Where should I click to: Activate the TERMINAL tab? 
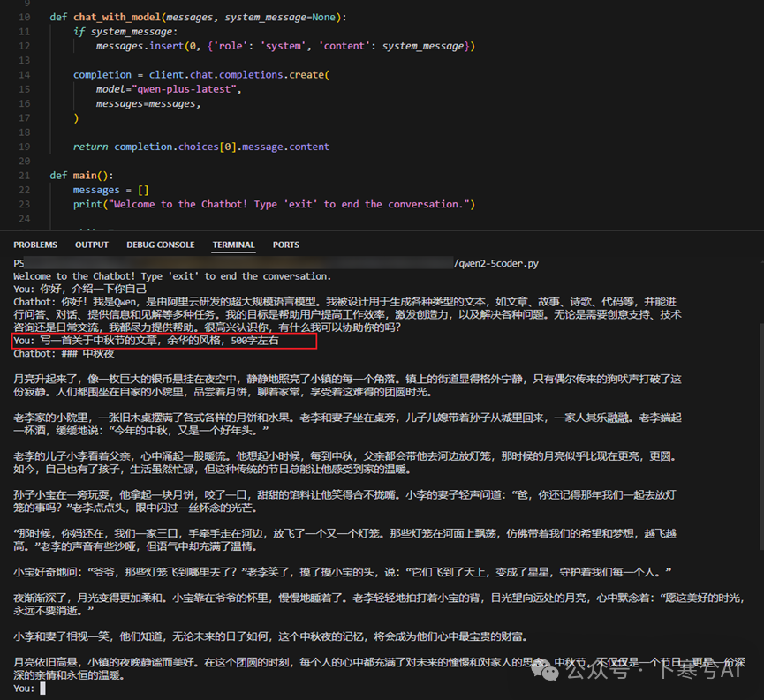pos(233,245)
